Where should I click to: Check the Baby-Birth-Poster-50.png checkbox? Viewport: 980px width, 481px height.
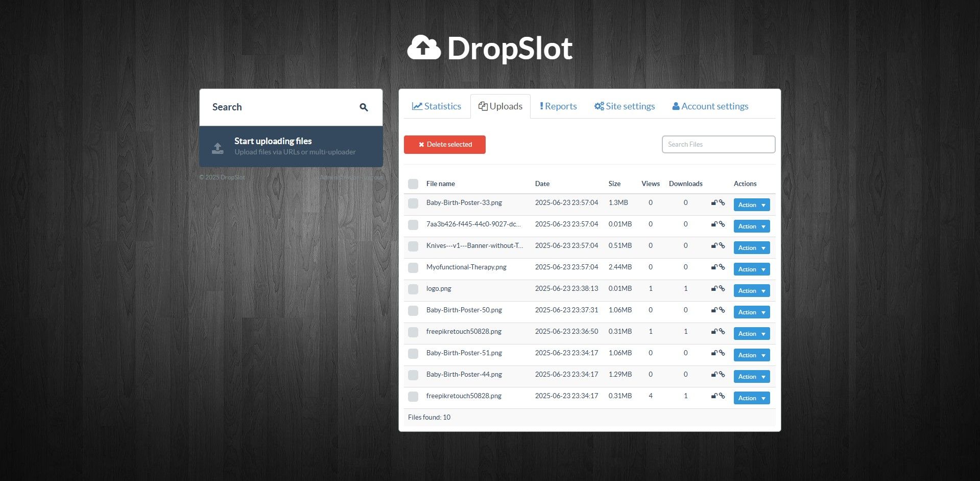[x=413, y=311]
